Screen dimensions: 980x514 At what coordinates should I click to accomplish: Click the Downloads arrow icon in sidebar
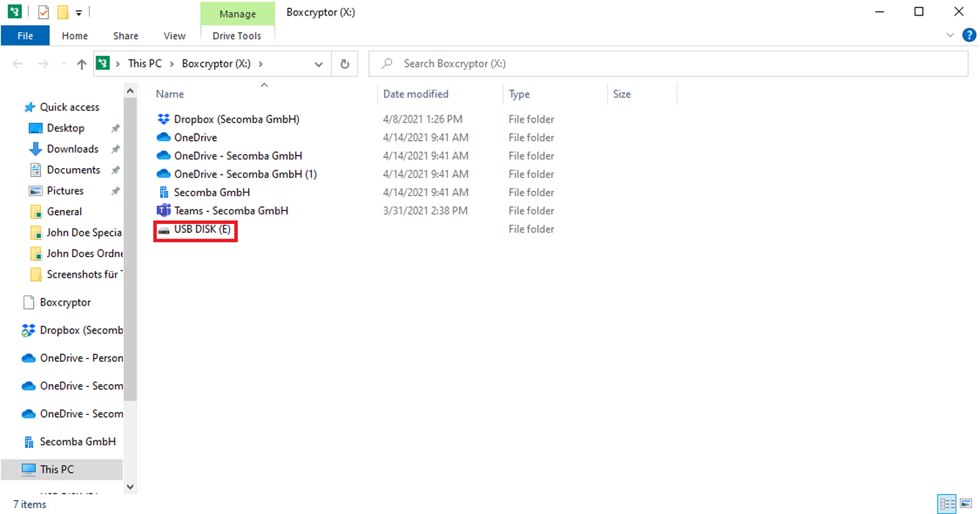pos(35,149)
